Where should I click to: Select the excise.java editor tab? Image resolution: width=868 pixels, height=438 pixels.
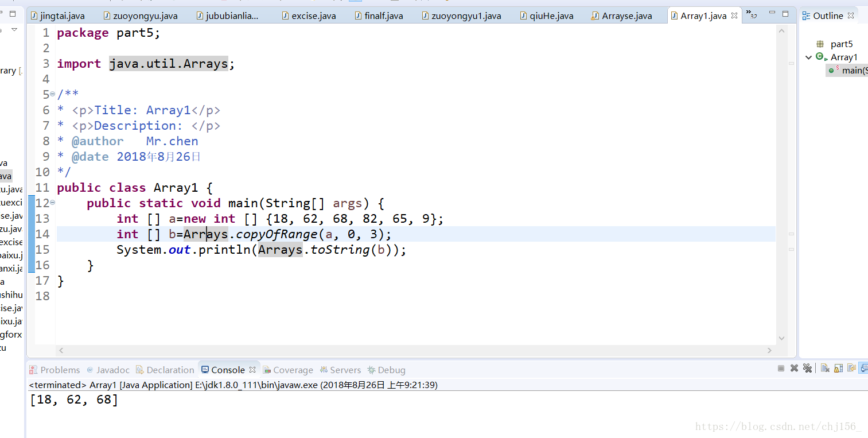pyautogui.click(x=308, y=16)
